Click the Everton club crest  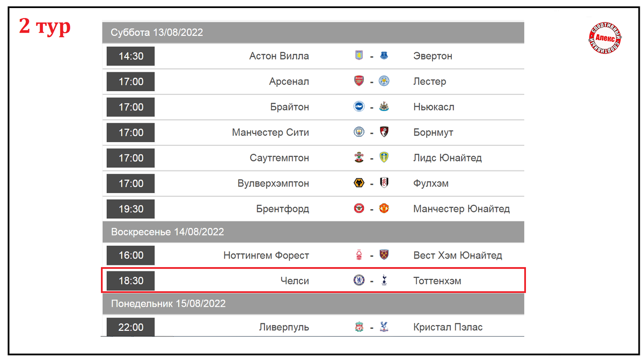384,55
